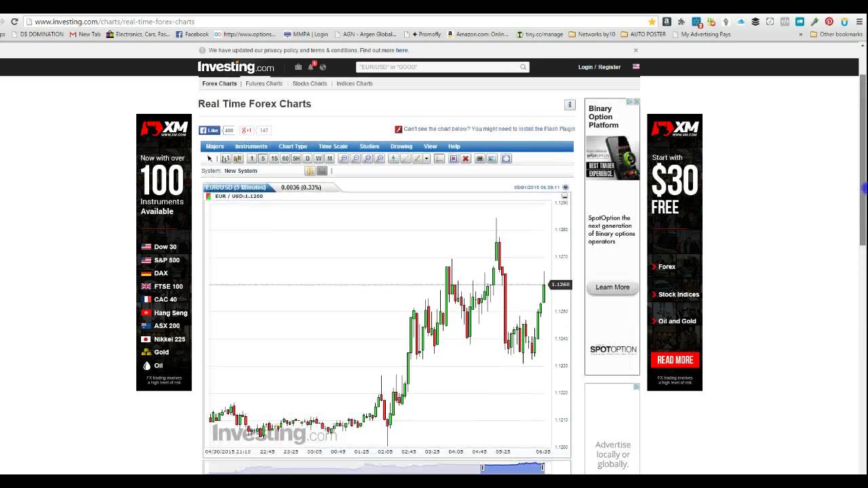Click the Login link
Image resolution: width=868 pixels, height=488 pixels.
[585, 67]
